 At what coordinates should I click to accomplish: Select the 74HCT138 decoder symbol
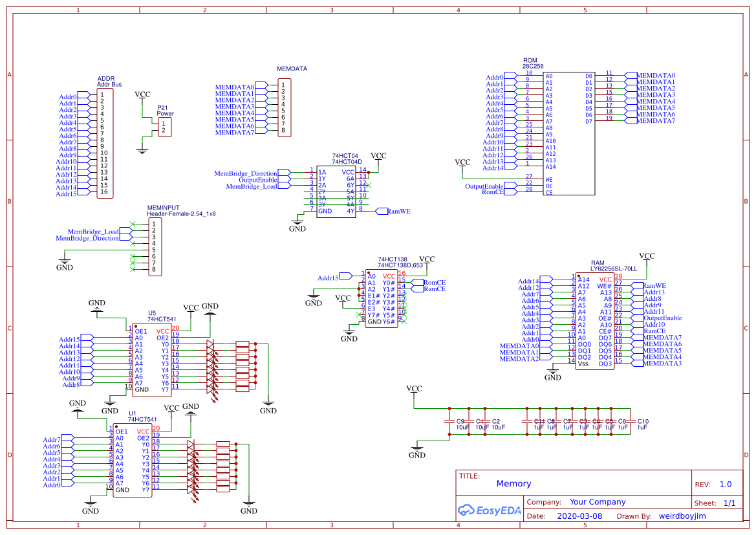pos(382,298)
